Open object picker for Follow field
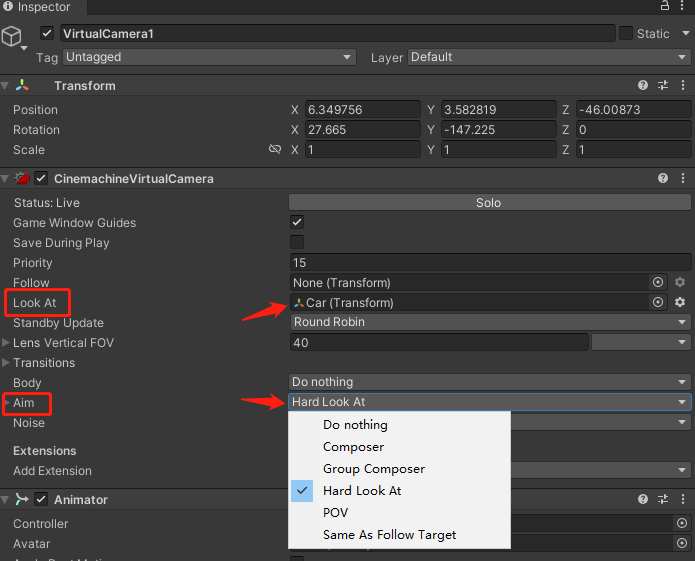The height and width of the screenshot is (561, 695). pyautogui.click(x=658, y=282)
